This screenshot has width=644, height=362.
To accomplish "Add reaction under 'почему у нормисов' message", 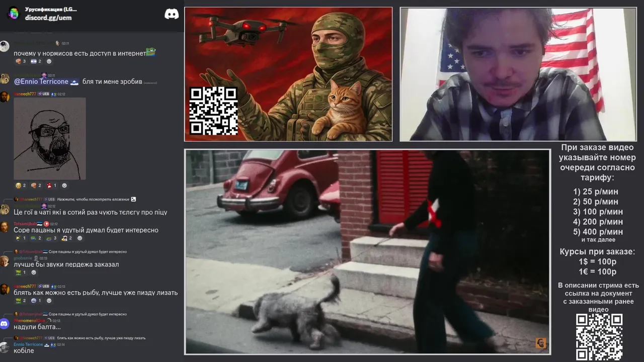I will pos(49,61).
